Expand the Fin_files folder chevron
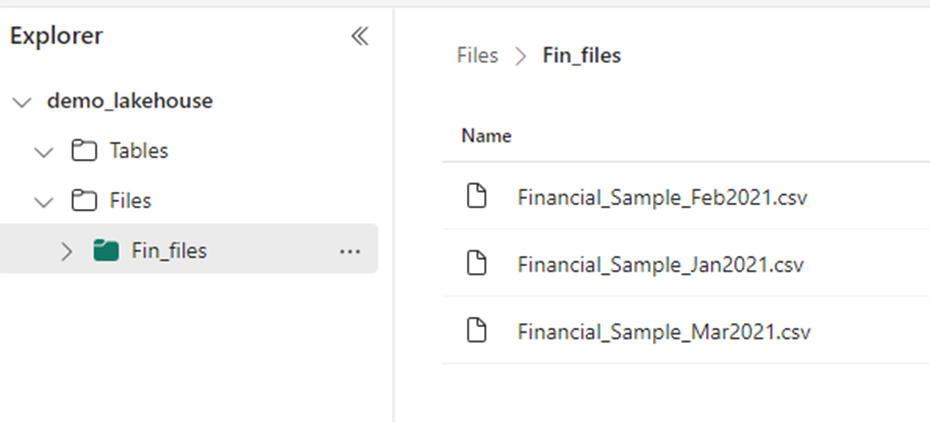The height and width of the screenshot is (422, 930). point(66,251)
